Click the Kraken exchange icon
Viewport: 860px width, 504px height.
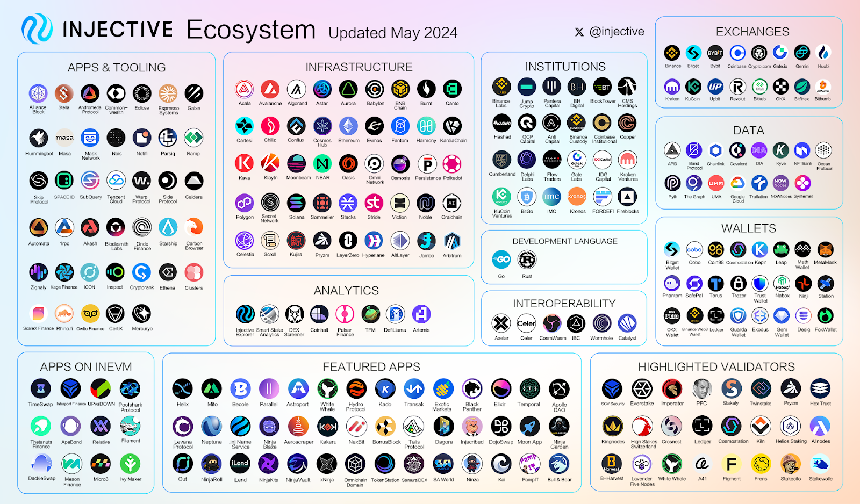coord(672,86)
